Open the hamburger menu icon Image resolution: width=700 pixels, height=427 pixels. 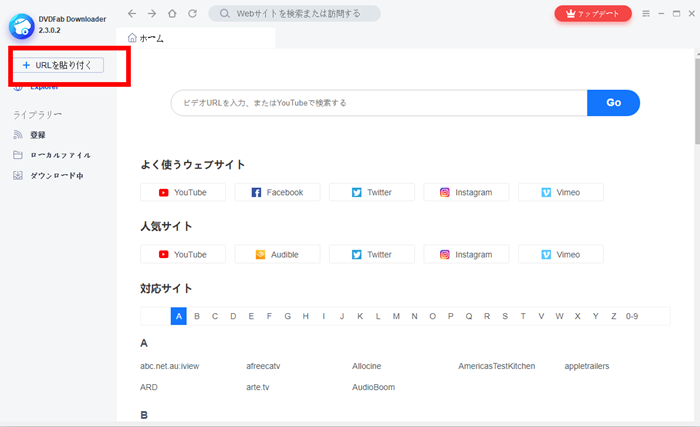pyautogui.click(x=646, y=13)
